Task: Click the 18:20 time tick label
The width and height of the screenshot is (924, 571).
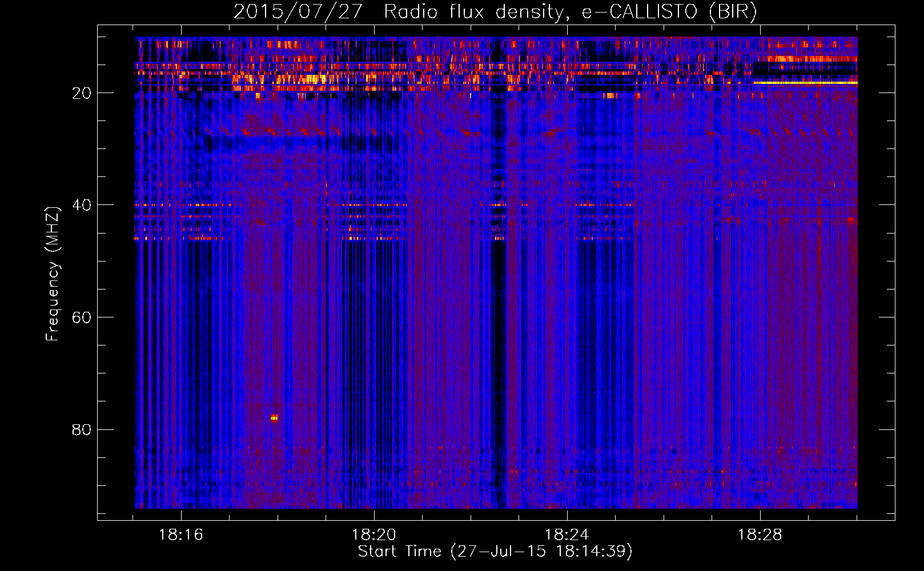Action: 374,535
